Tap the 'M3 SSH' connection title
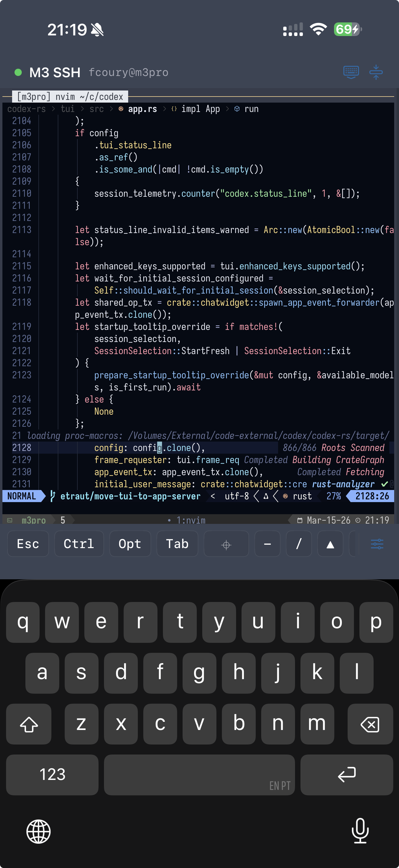Viewport: 399px width, 868px height. (x=55, y=72)
